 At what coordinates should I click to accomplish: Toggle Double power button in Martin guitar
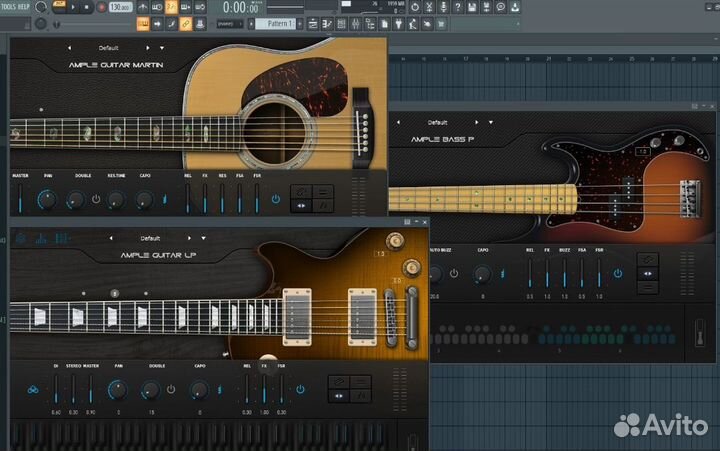click(x=96, y=199)
